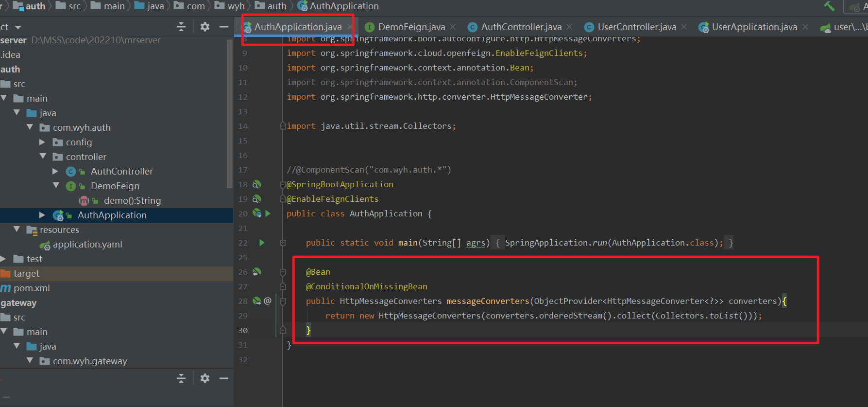The image size is (868, 407).
Task: Collapse the DemoFeign tree node
Action: coord(56,186)
